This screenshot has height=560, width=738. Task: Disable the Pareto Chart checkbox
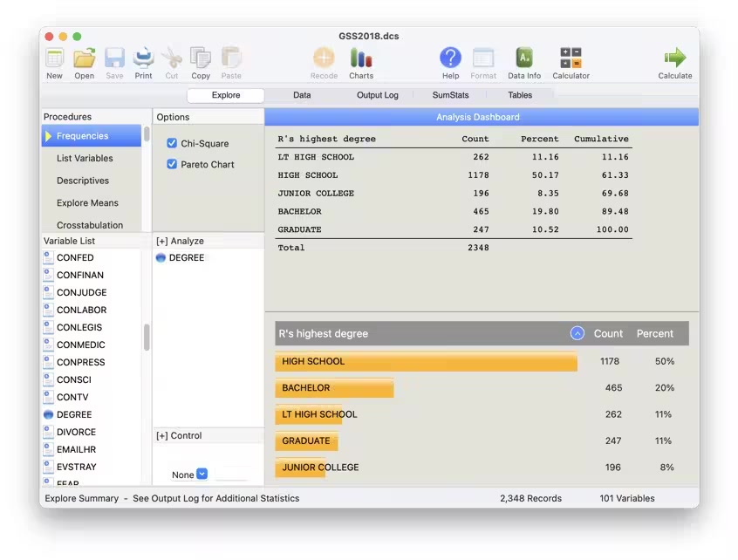click(172, 164)
